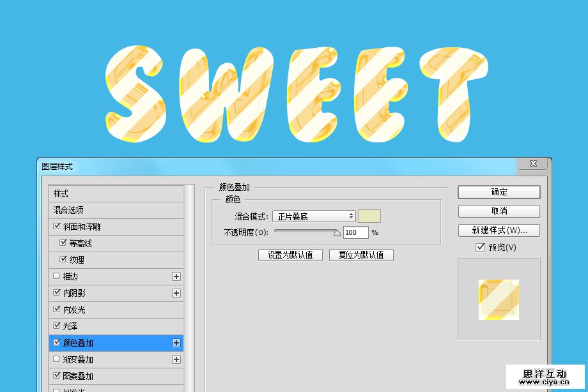Viewport: 588px width, 392px height.
Task: Click the 确定 button
Action: click(499, 192)
